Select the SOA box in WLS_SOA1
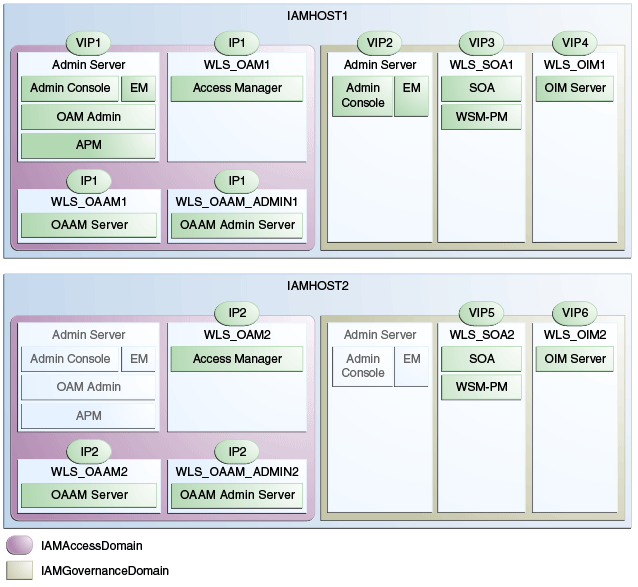The height and width of the screenshot is (587, 638). [481, 88]
